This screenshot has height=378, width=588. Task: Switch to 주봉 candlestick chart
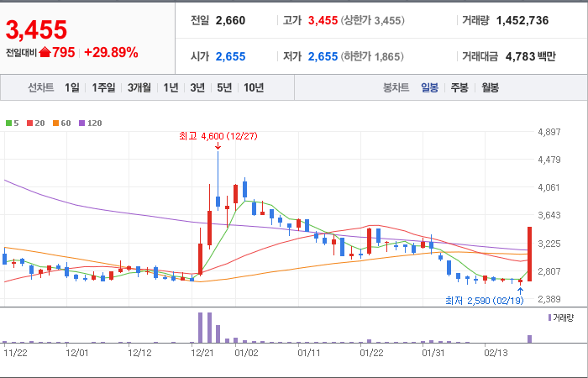[459, 87]
